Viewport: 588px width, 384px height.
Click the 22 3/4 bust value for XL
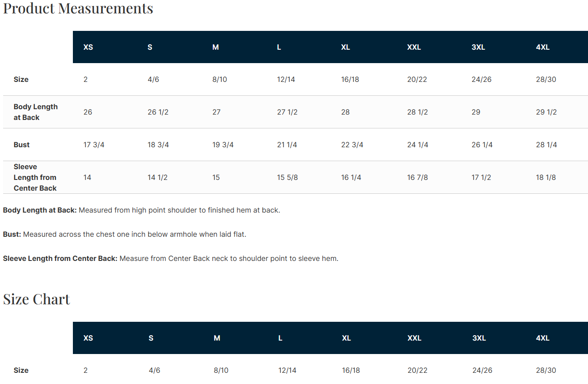tap(352, 145)
